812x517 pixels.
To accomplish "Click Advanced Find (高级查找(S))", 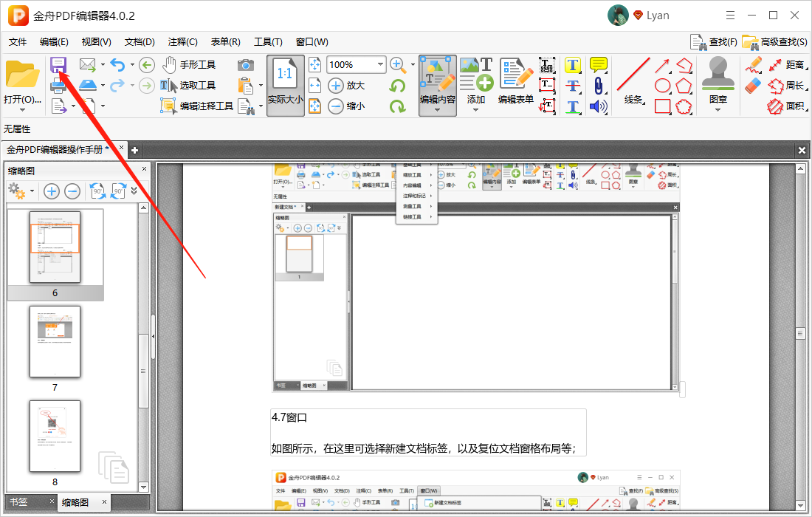I will pos(774,42).
